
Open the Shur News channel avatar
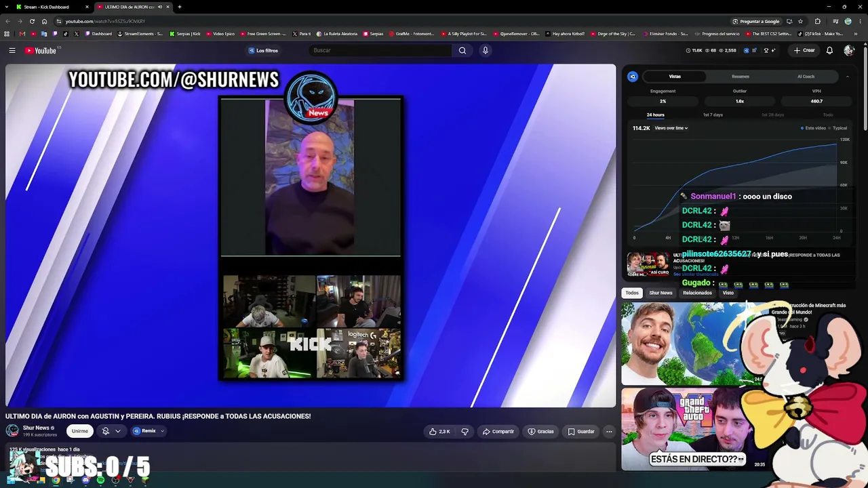coord(12,430)
